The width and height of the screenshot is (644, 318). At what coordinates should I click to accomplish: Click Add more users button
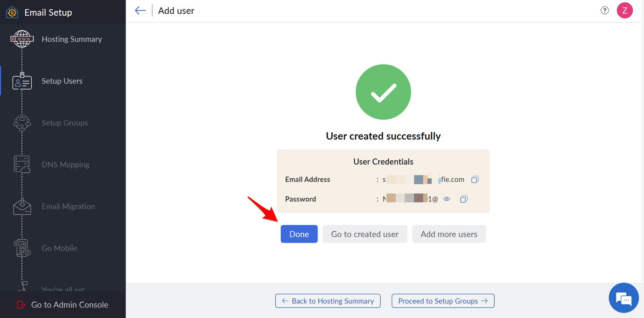coord(449,234)
